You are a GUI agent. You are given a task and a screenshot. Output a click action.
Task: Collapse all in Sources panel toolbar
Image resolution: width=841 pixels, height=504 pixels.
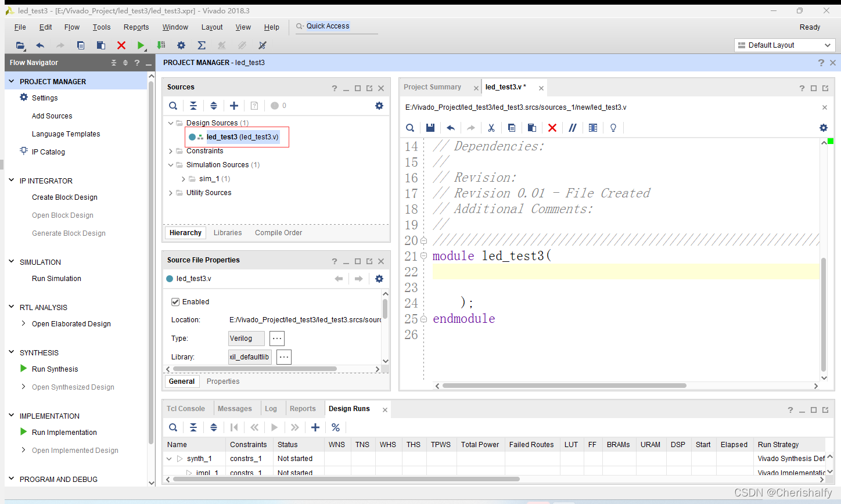193,106
